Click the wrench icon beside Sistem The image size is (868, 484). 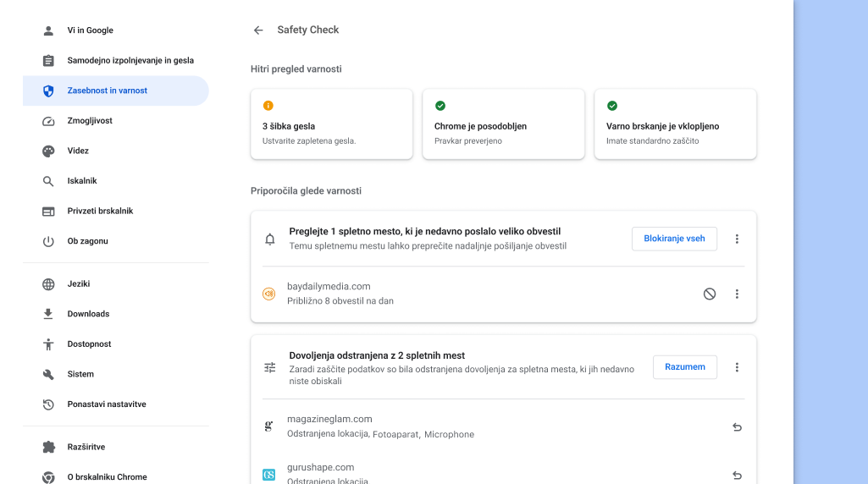pyautogui.click(x=48, y=375)
